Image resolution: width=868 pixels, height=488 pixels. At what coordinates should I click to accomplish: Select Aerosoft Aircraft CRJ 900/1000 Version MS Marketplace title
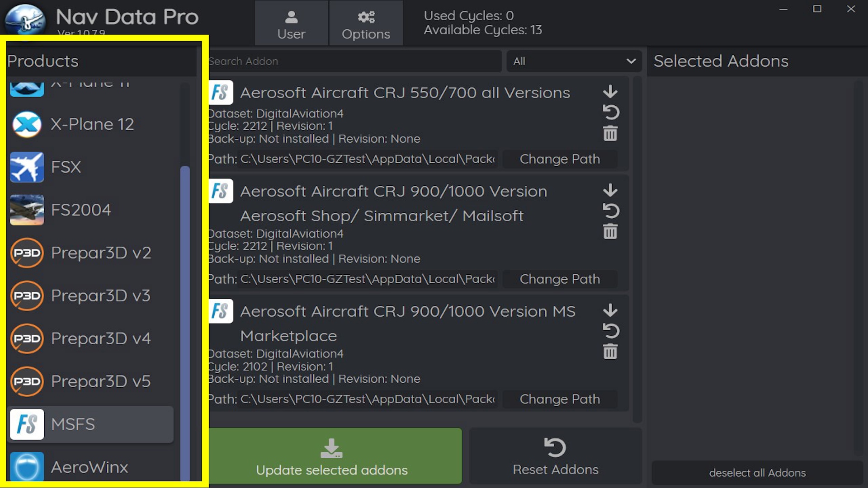pos(408,324)
